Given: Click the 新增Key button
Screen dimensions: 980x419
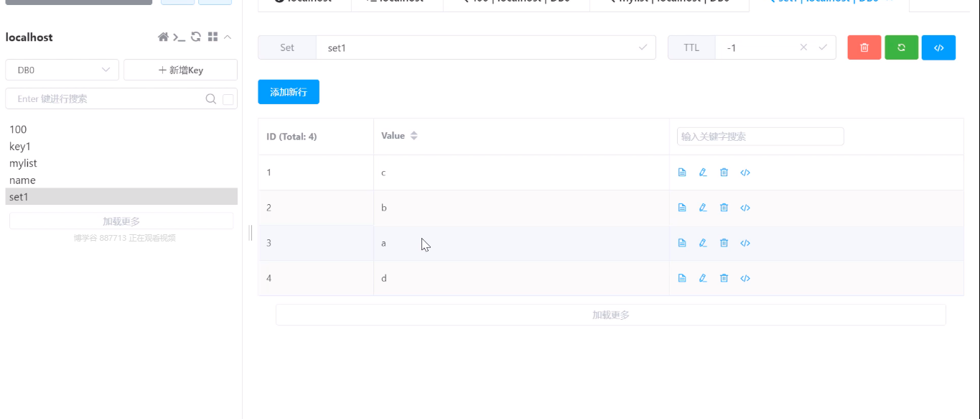Looking at the screenshot, I should click(180, 70).
